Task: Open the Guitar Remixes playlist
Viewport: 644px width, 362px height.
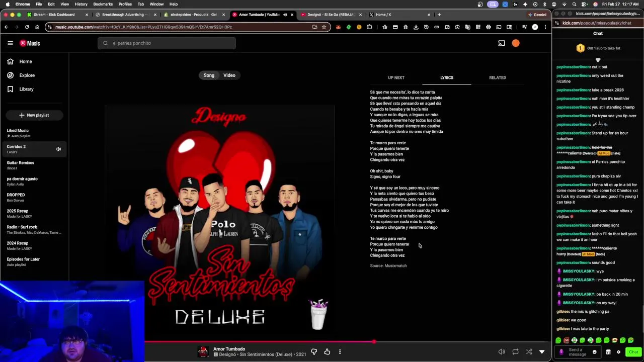Action: [x=34, y=165]
